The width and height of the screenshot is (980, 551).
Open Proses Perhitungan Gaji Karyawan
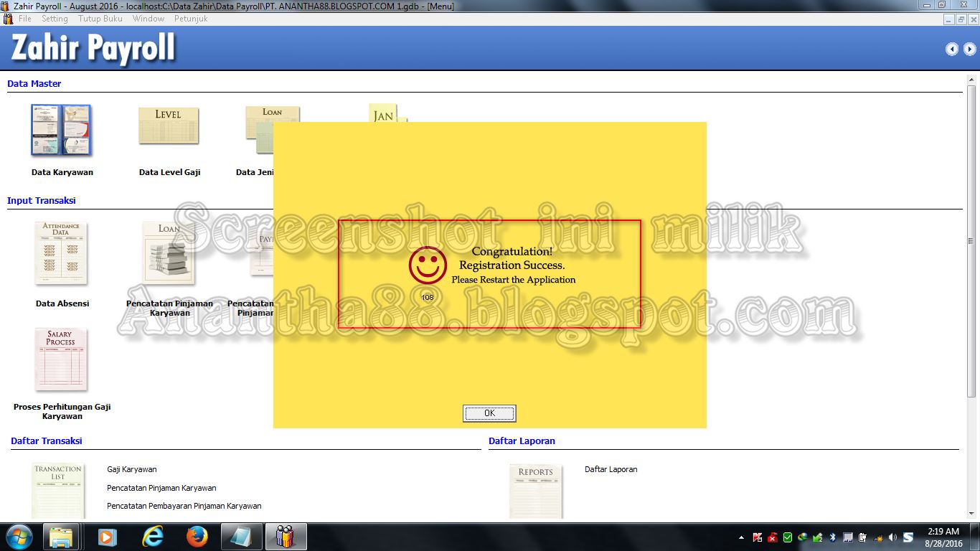tap(62, 411)
